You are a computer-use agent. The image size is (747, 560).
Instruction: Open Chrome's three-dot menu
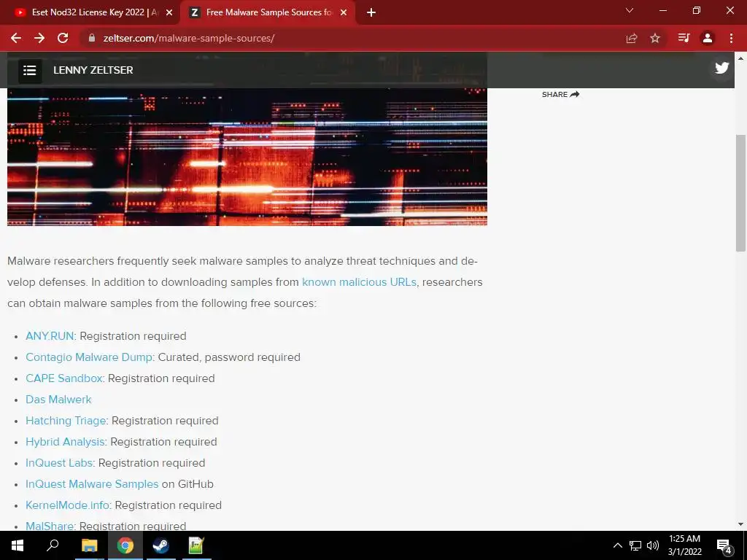click(731, 38)
